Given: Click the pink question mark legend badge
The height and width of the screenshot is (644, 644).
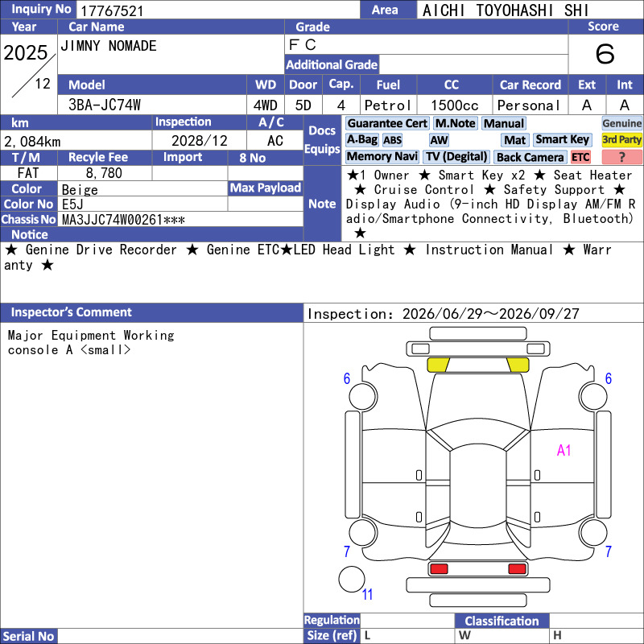Looking at the screenshot, I should (x=621, y=157).
